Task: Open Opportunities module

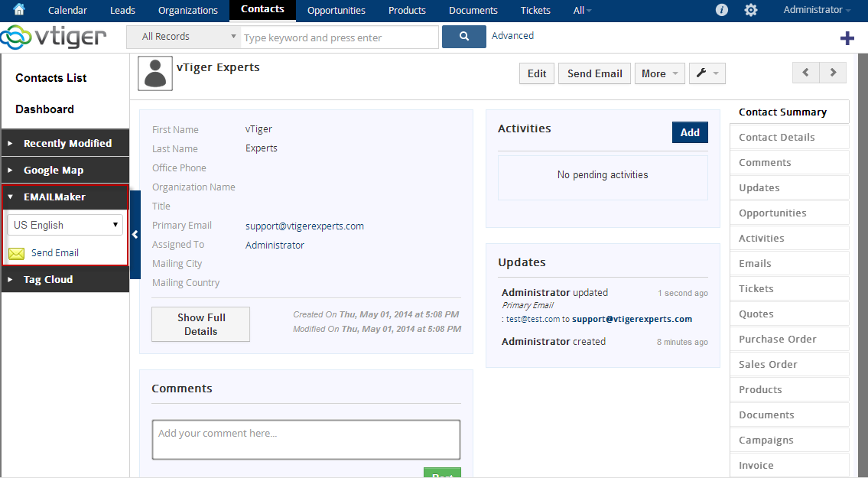Action: (336, 10)
